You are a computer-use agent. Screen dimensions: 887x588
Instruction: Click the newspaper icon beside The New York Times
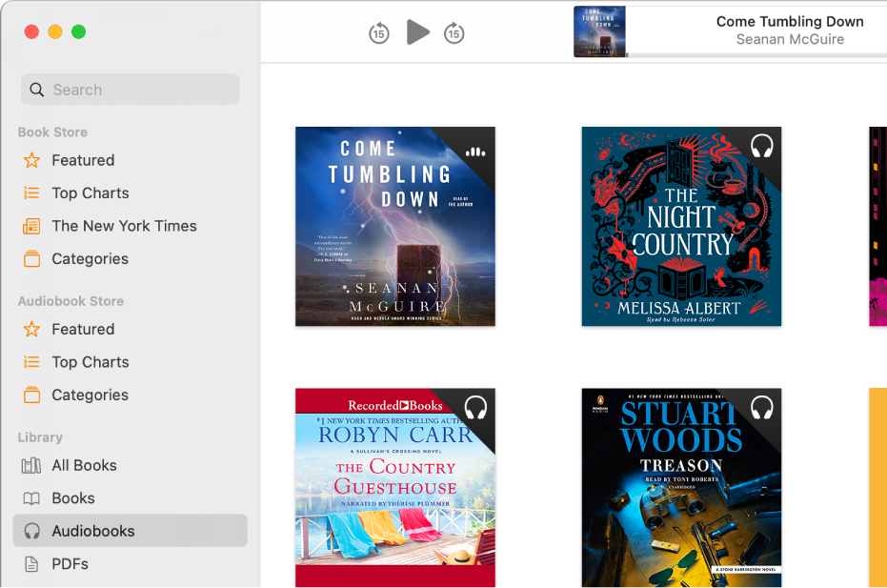point(31,227)
